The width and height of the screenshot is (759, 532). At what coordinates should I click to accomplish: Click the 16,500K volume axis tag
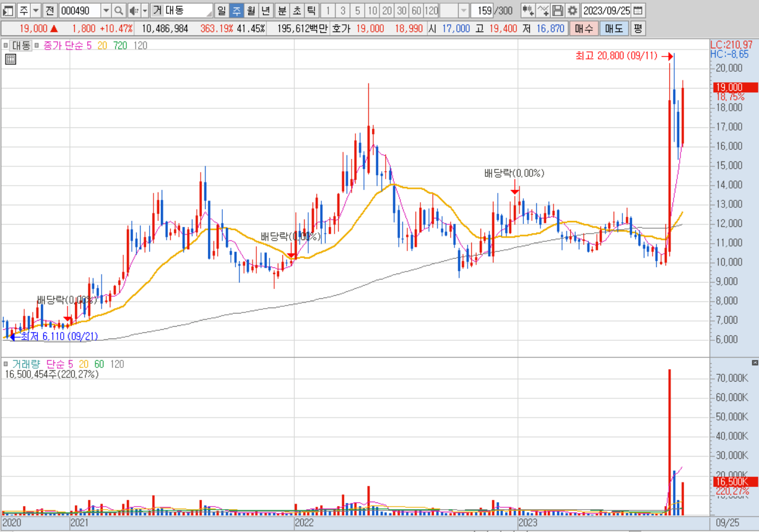click(734, 481)
